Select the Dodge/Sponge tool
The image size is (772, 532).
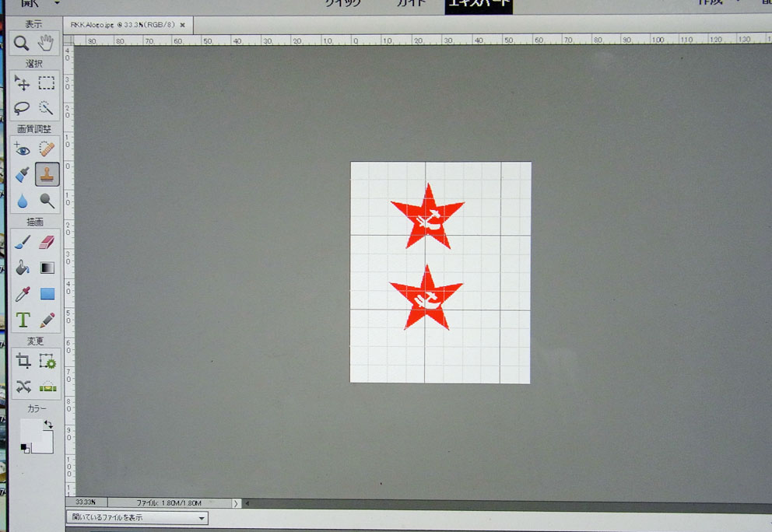[47, 201]
